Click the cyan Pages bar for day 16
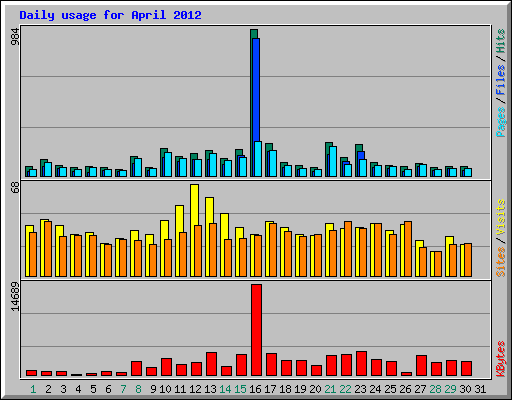This screenshot has height=400, width=512. (258, 159)
